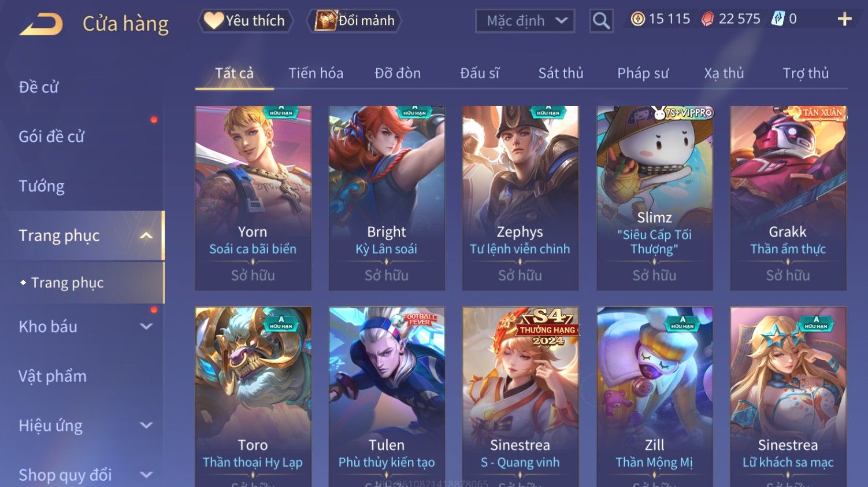Click the blue voucher currency icon

(778, 19)
